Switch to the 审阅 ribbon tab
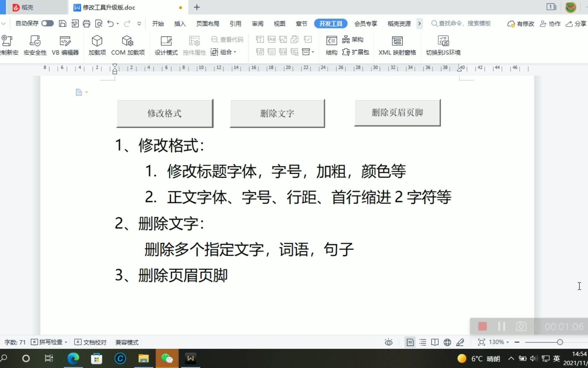 click(258, 24)
